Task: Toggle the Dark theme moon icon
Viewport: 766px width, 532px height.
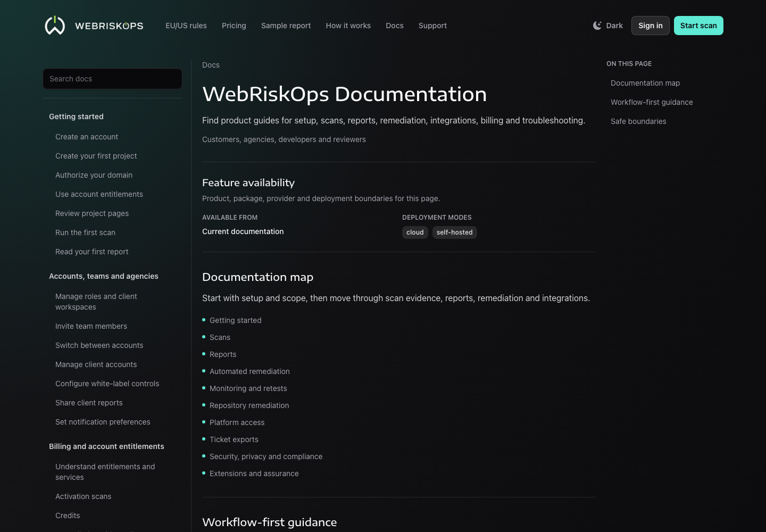Action: [597, 26]
